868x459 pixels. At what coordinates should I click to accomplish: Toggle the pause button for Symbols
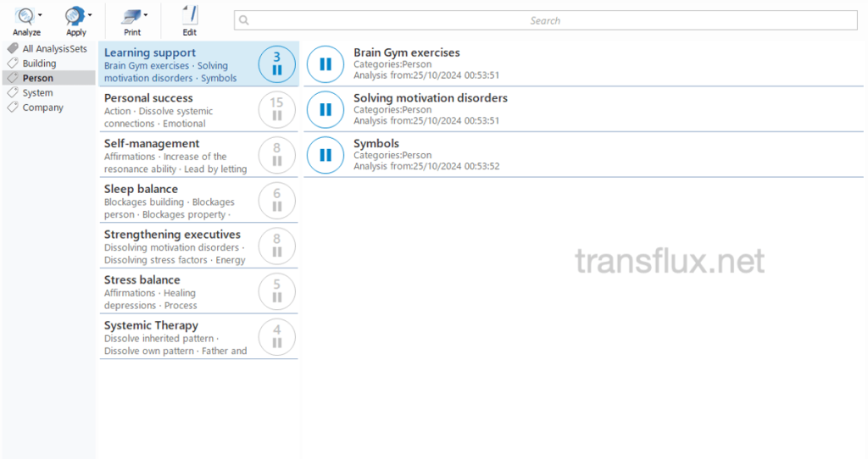coord(325,155)
